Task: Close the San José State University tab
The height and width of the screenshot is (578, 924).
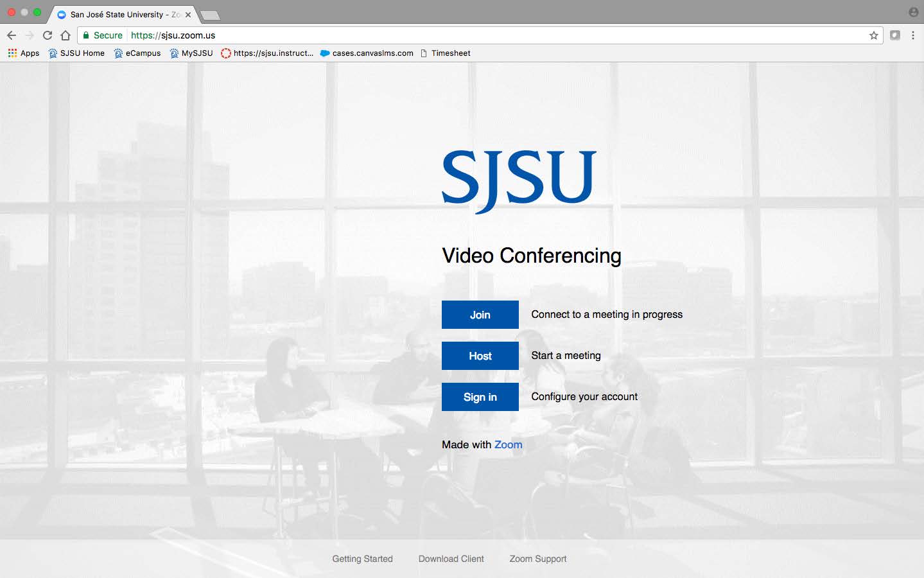Action: [188, 15]
